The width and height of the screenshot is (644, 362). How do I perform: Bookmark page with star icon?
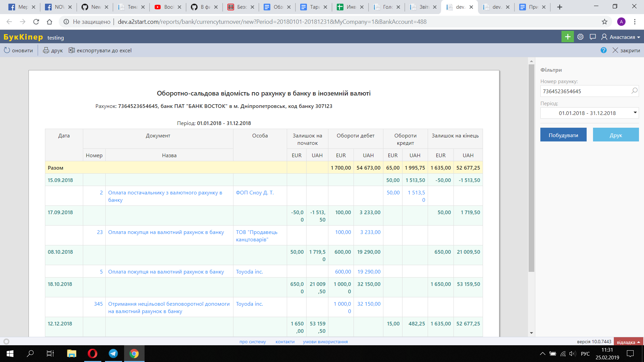(x=604, y=22)
